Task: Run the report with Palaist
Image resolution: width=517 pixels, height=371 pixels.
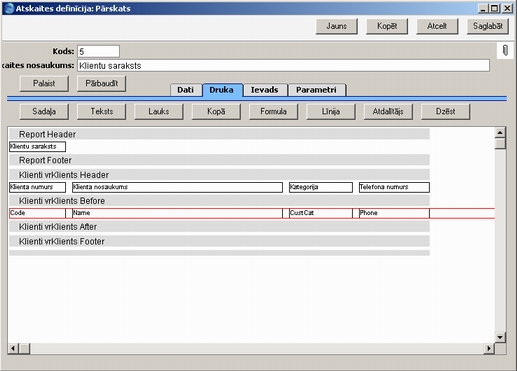Action: tap(44, 83)
